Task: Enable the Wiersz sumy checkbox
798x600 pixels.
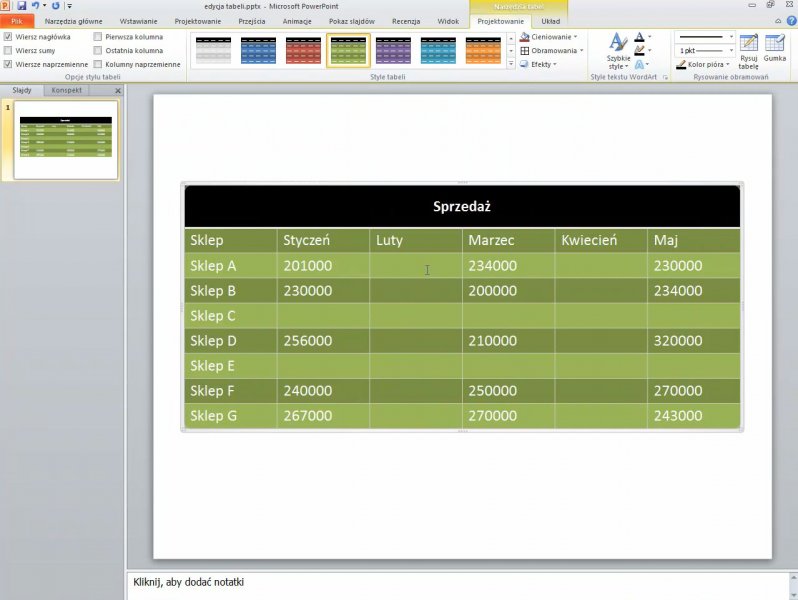Action: (x=9, y=50)
